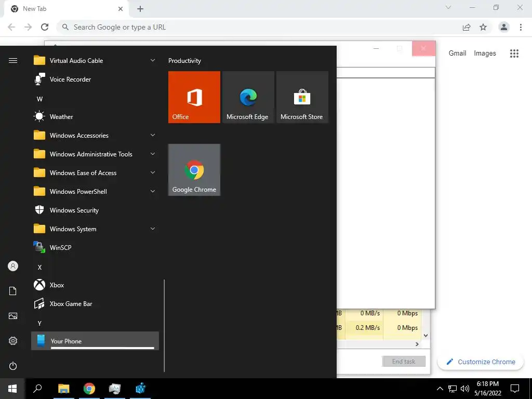Screen dimensions: 532x399
Task: Open Your Phone app
Action: [95, 341]
